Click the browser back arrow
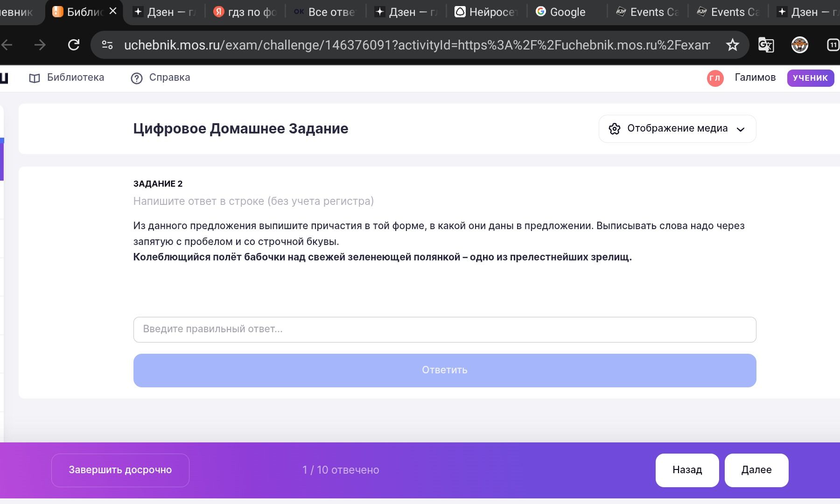The height and width of the screenshot is (504, 840). pos(7,45)
